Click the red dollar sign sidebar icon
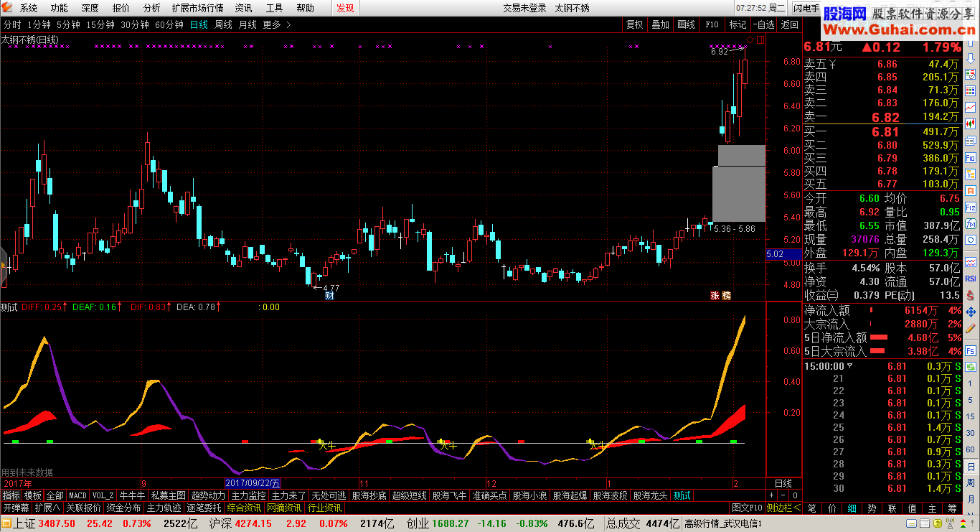 coord(970,295)
